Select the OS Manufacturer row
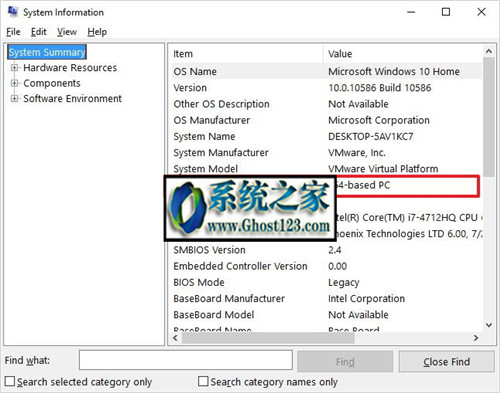This screenshot has height=393, width=500. (327, 120)
